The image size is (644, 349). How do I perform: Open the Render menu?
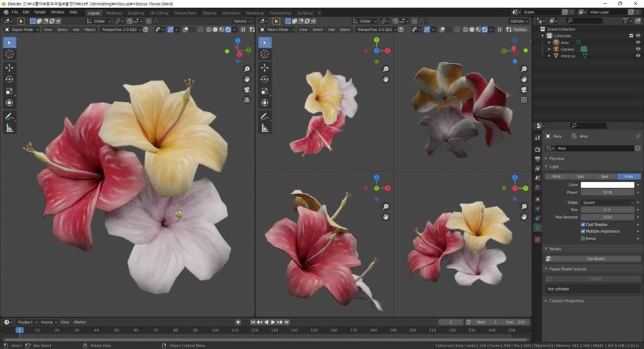pos(40,12)
